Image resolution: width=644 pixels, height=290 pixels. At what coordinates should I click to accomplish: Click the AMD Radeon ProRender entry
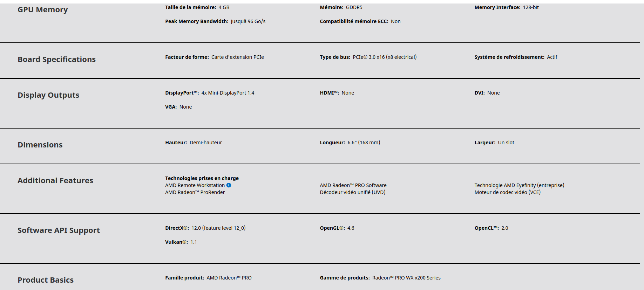(x=195, y=192)
